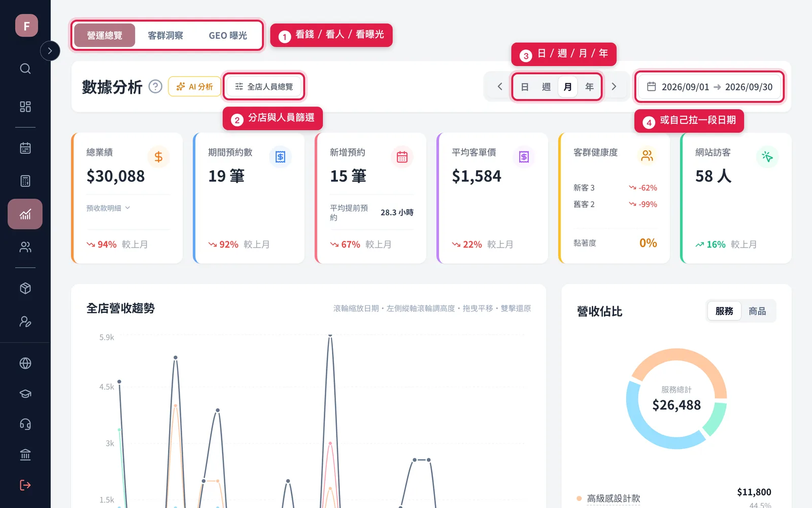Viewport: 812px width, 508px height.
Task: Toggle revenue share to 商品
Action: tap(757, 311)
